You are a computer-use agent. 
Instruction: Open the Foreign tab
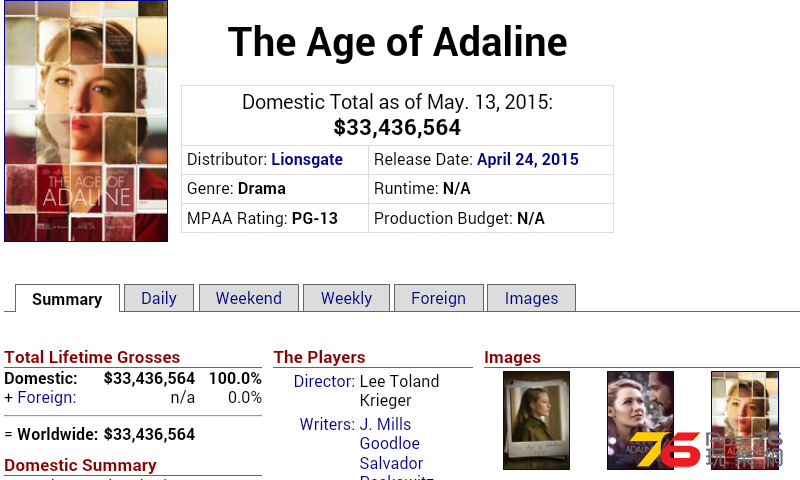[x=438, y=298]
